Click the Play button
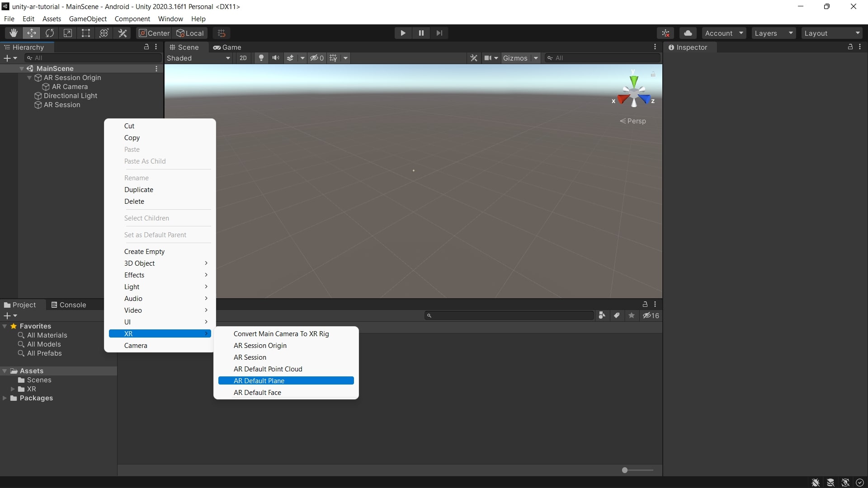Screen dimensions: 868x488 click(x=403, y=33)
